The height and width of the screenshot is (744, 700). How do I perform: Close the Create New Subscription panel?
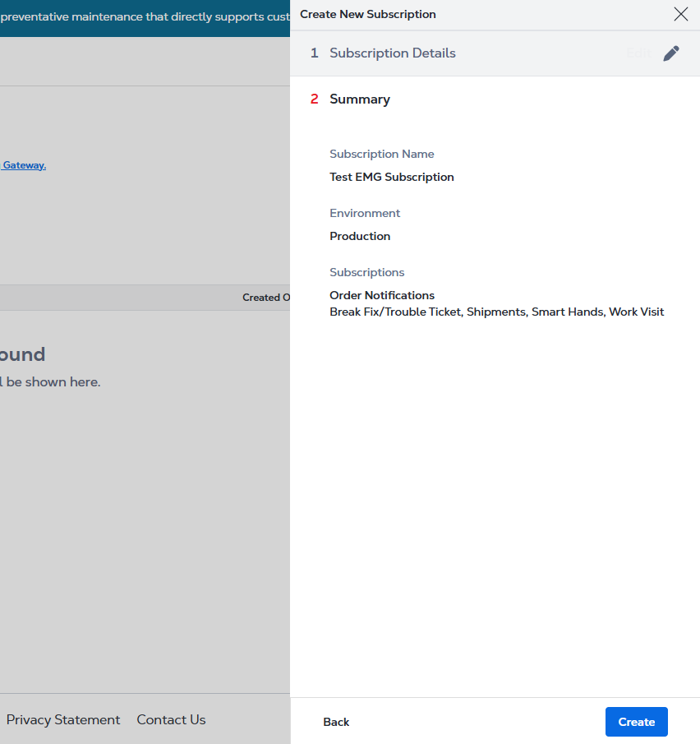[x=680, y=14]
